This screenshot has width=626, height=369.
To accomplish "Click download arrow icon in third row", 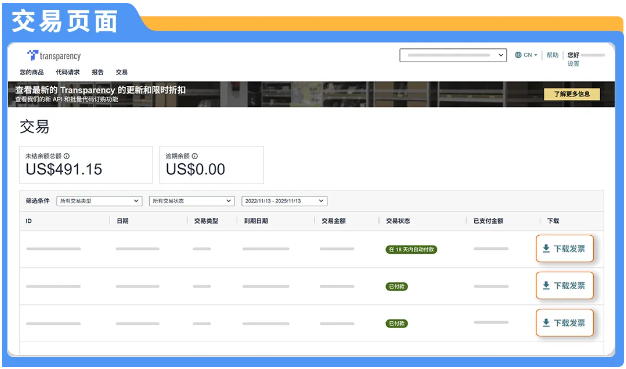I will [x=546, y=323].
